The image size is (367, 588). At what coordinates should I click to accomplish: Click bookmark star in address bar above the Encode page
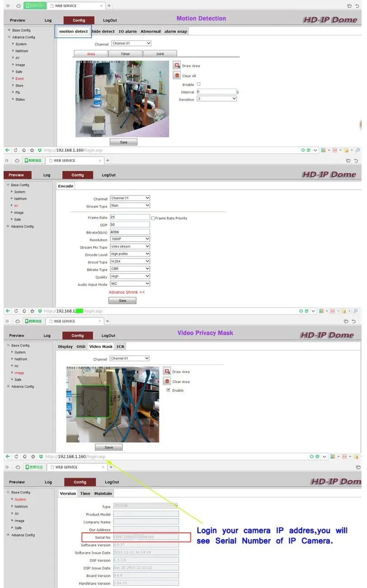[32, 150]
